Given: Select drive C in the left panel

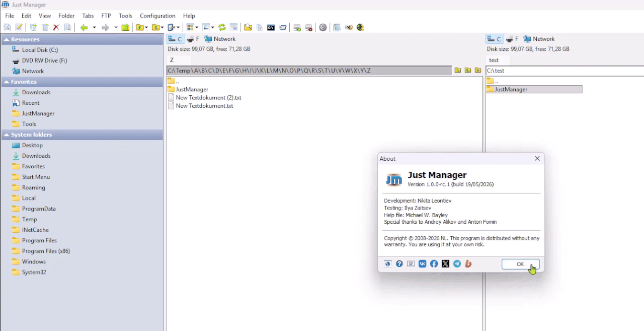Looking at the screenshot, I should pyautogui.click(x=175, y=39).
